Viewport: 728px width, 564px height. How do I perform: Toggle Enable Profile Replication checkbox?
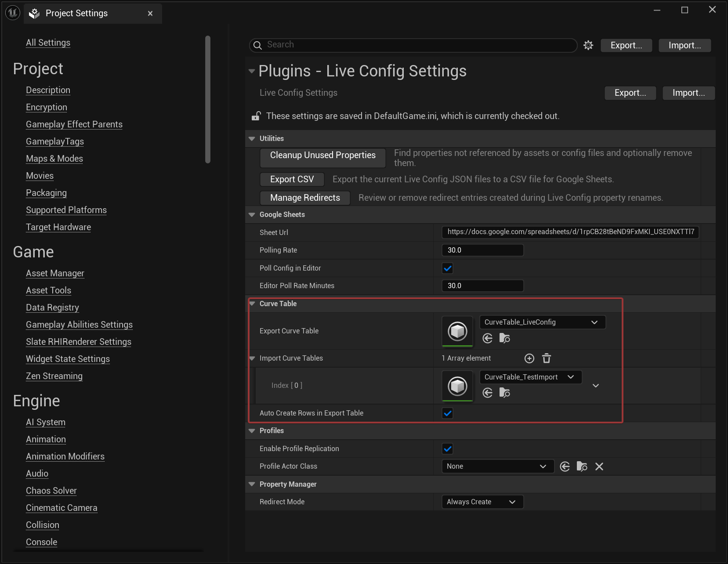tap(448, 449)
